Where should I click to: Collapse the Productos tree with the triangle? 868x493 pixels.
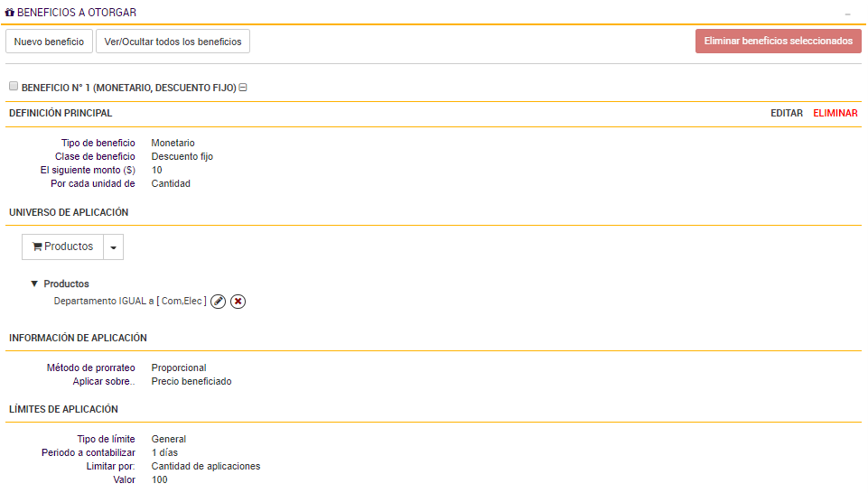[34, 284]
